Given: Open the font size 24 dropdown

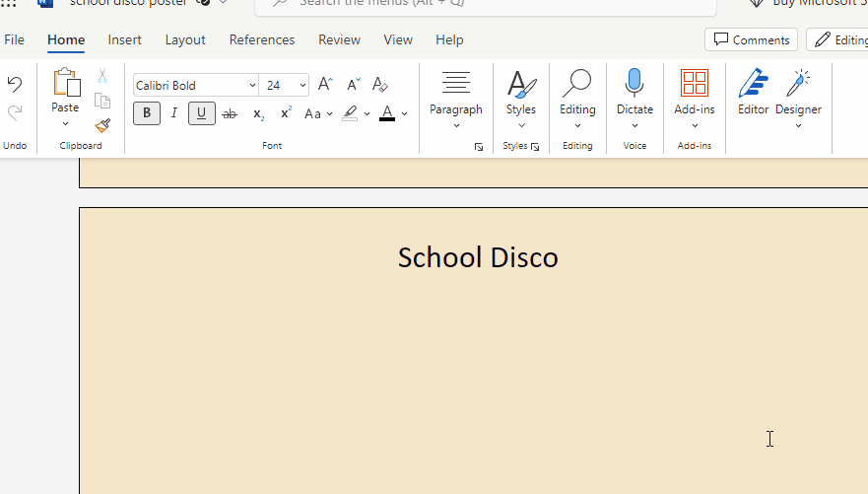Looking at the screenshot, I should pos(302,86).
